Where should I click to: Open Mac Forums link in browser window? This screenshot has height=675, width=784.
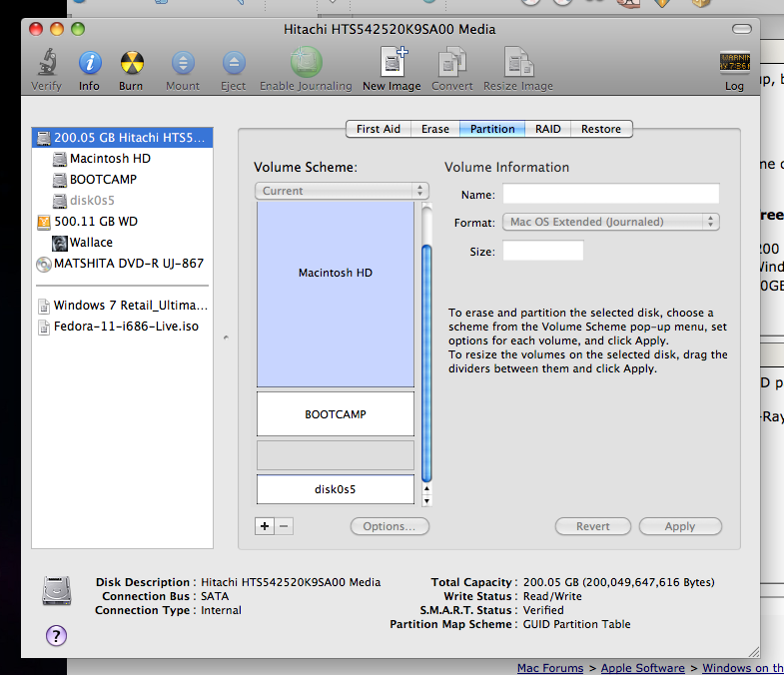tap(550, 668)
